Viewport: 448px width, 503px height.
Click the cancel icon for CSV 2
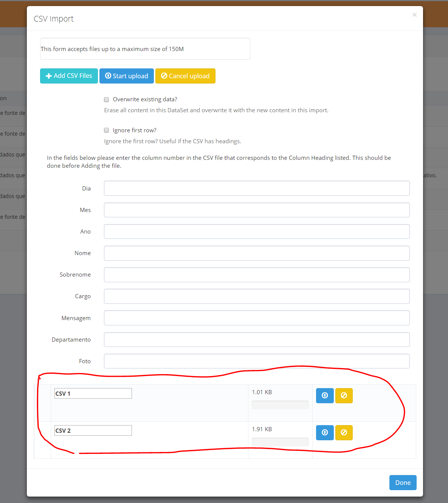[x=344, y=433]
